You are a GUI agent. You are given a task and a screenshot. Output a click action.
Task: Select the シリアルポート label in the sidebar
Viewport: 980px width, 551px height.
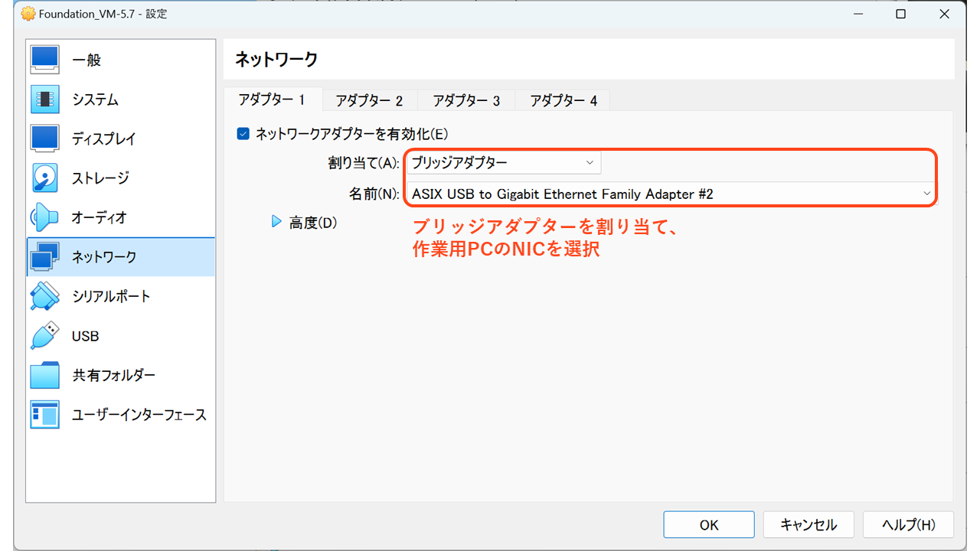(x=111, y=296)
